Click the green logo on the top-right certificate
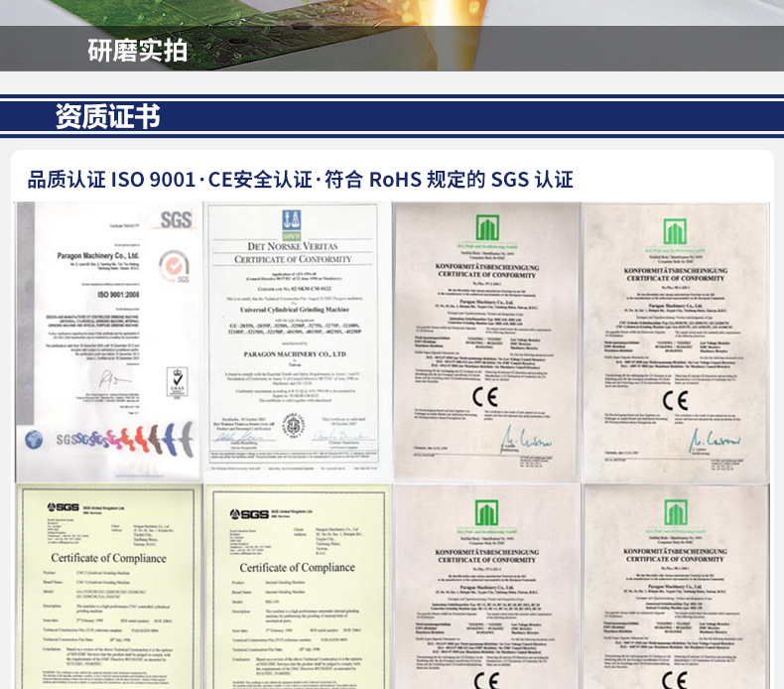This screenshot has height=689, width=784. click(675, 233)
